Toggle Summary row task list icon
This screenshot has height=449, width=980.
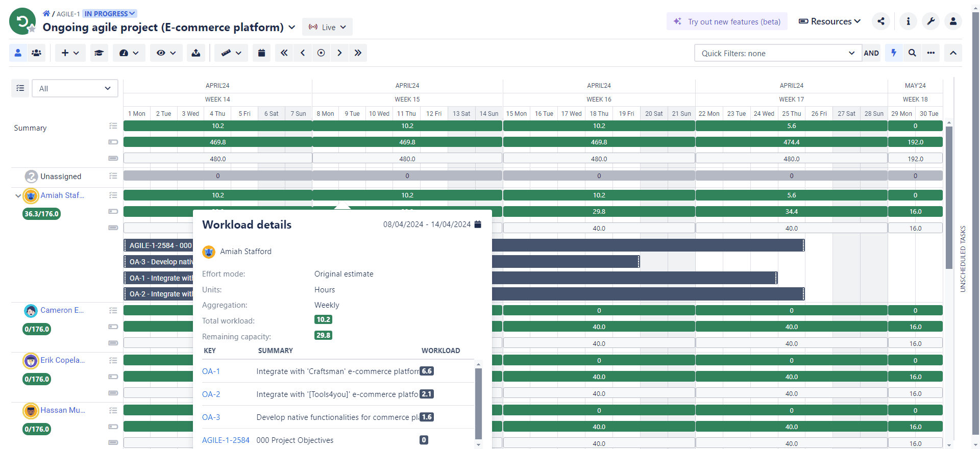113,126
